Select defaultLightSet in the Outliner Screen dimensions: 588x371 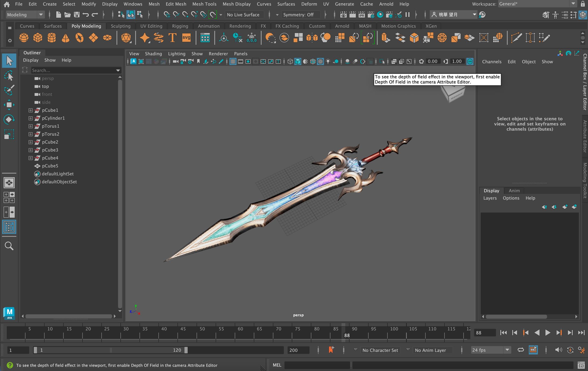tap(58, 174)
